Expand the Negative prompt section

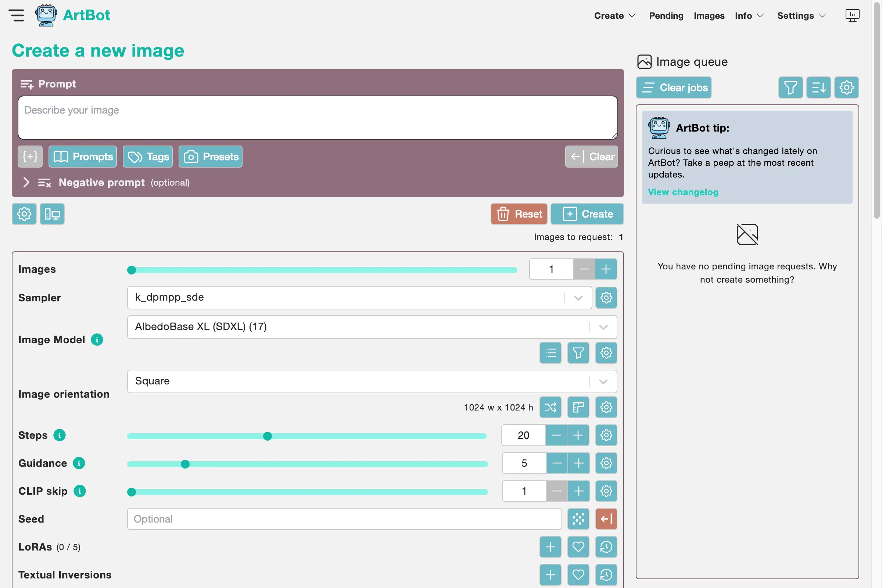pos(26,183)
